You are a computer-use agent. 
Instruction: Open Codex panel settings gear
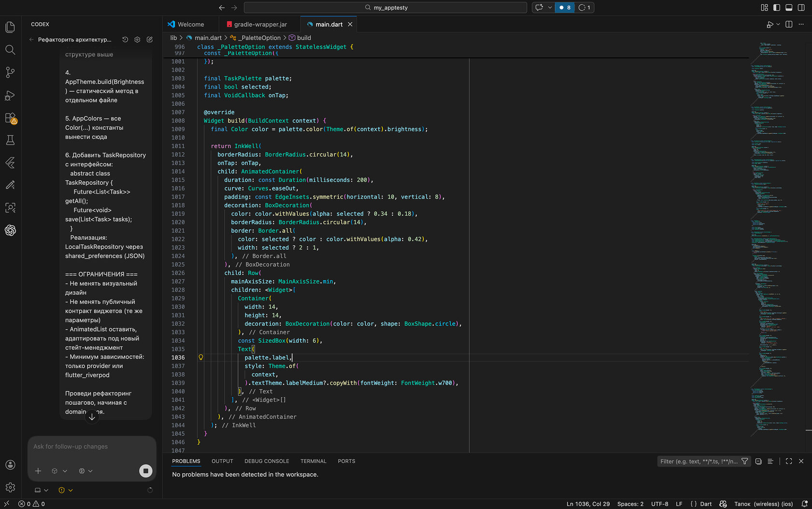[x=137, y=40]
